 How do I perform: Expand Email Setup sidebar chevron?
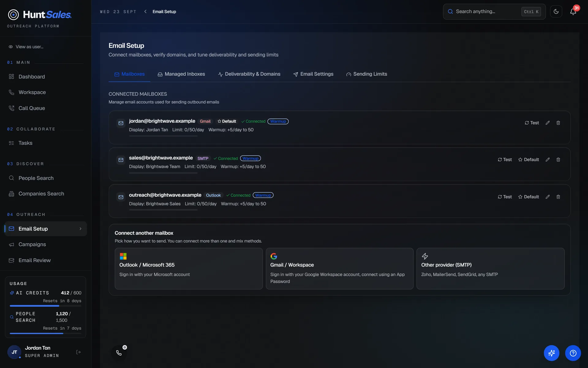pos(81,229)
